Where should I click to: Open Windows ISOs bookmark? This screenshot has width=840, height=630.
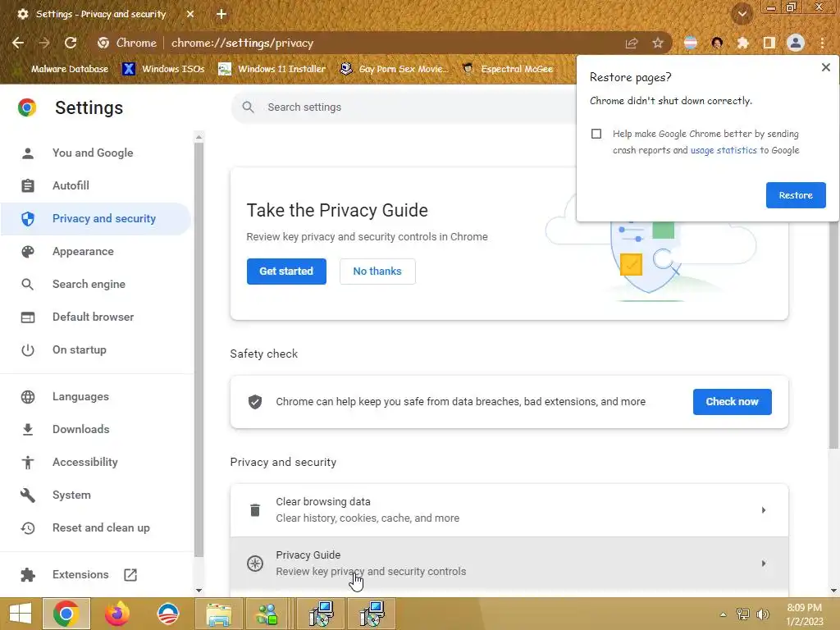click(x=164, y=69)
